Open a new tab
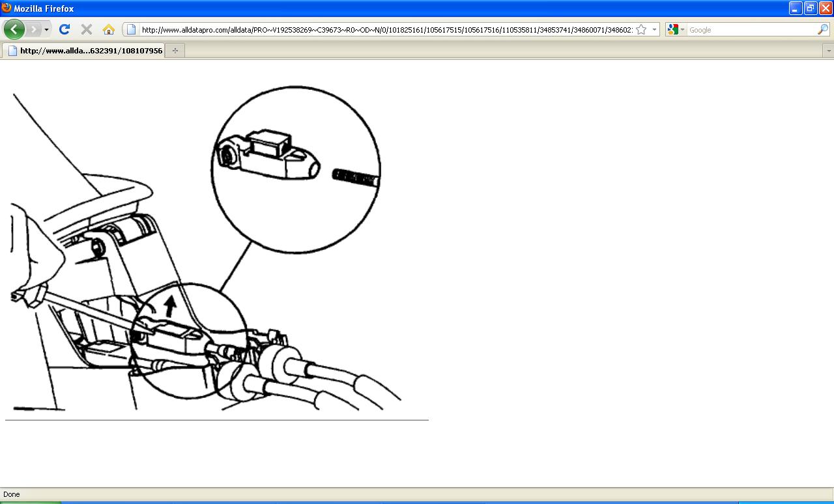 point(175,50)
